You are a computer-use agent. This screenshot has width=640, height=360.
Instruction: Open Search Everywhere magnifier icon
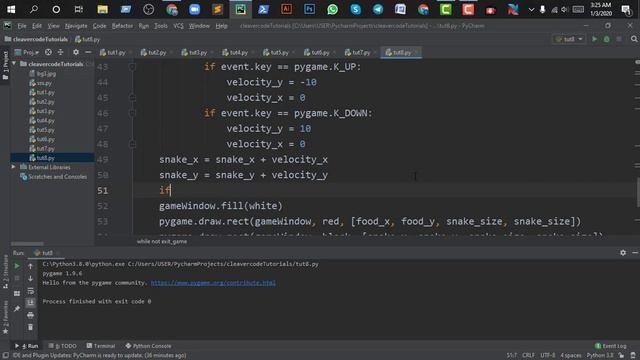click(634, 39)
